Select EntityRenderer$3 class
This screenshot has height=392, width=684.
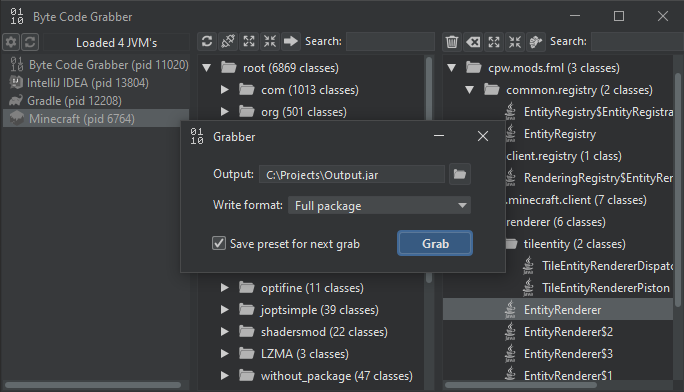click(x=568, y=354)
